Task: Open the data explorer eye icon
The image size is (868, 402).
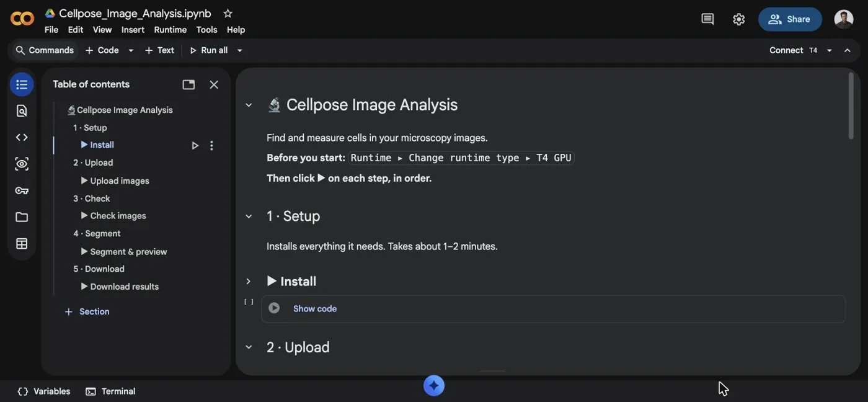Action: (22, 164)
